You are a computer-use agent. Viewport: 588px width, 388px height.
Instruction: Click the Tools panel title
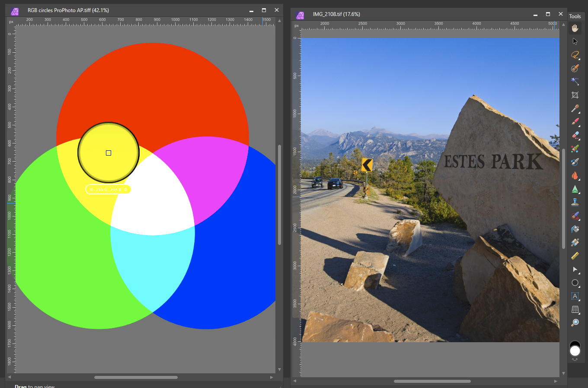point(575,16)
